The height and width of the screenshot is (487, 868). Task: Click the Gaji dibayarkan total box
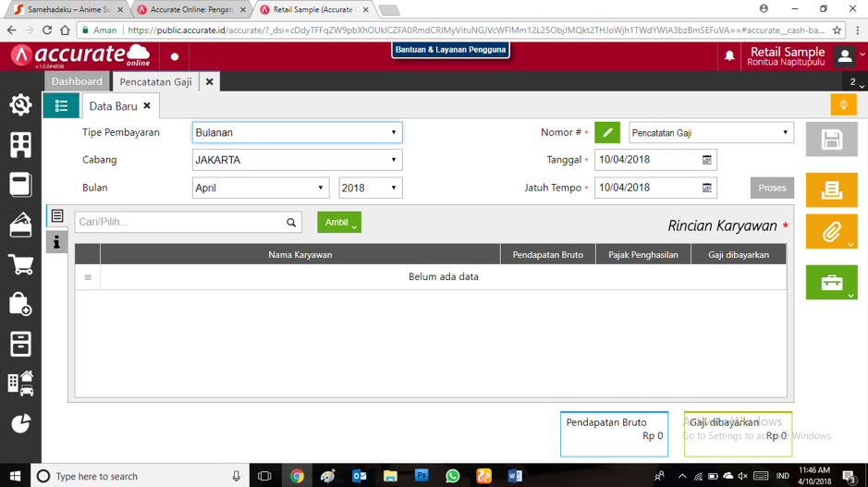738,434
